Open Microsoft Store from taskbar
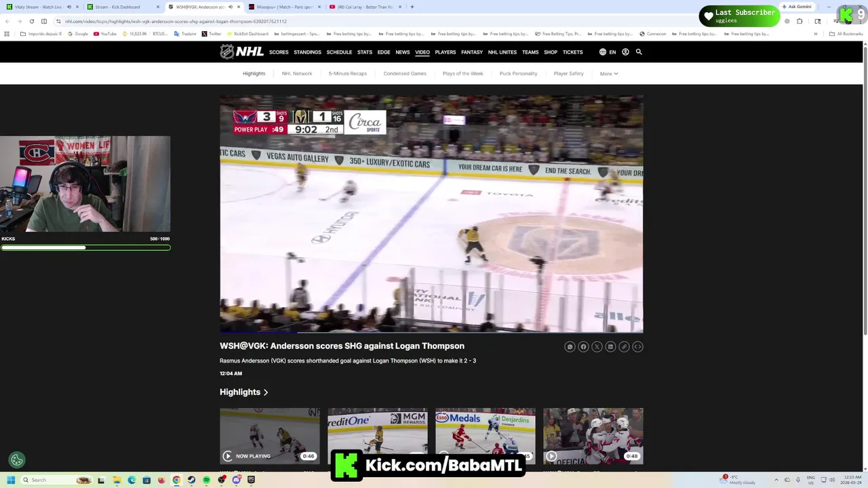Image resolution: width=868 pixels, height=488 pixels. pos(146,480)
